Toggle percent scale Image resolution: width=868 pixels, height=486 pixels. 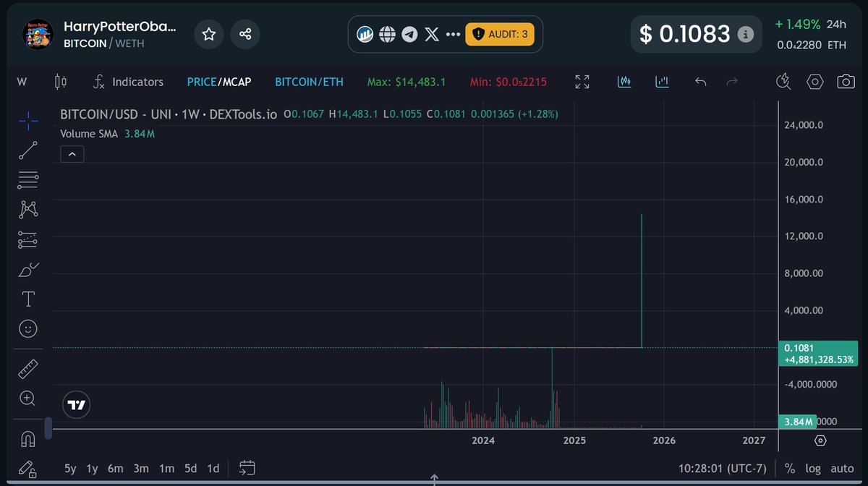click(x=789, y=469)
